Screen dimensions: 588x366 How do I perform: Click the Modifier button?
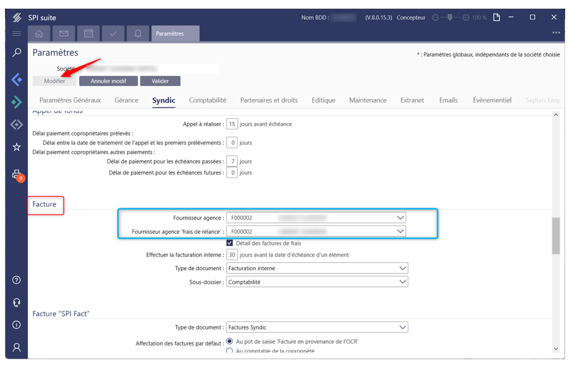[54, 81]
